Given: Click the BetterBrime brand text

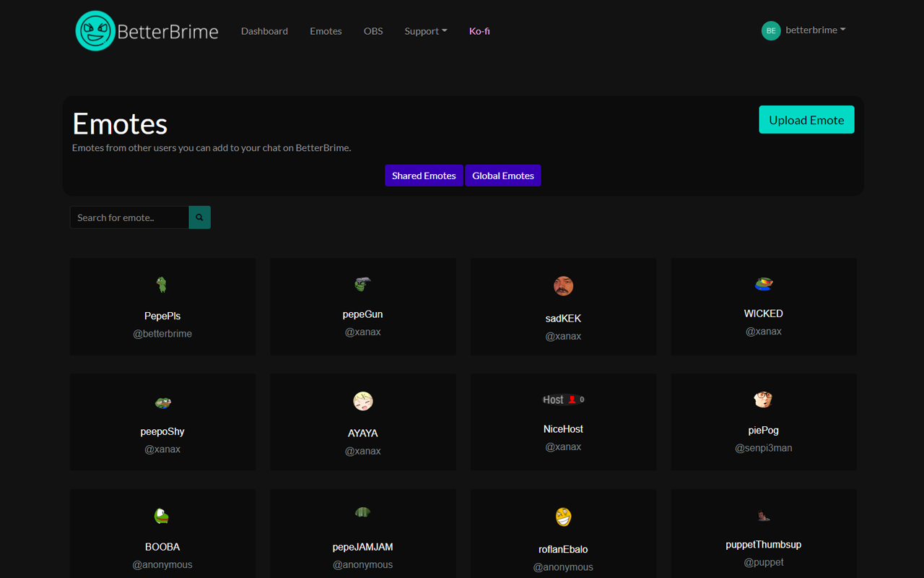Looking at the screenshot, I should tap(167, 32).
